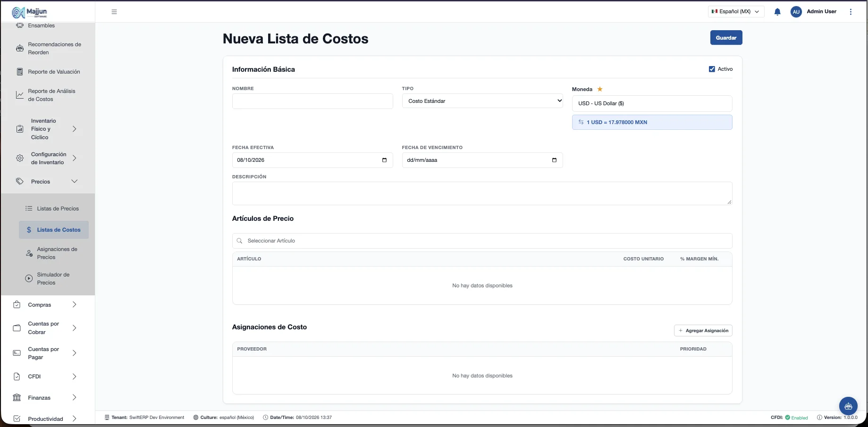This screenshot has width=868, height=427.
Task: Click the search icon in Seleccionar Artículo
Action: (239, 241)
